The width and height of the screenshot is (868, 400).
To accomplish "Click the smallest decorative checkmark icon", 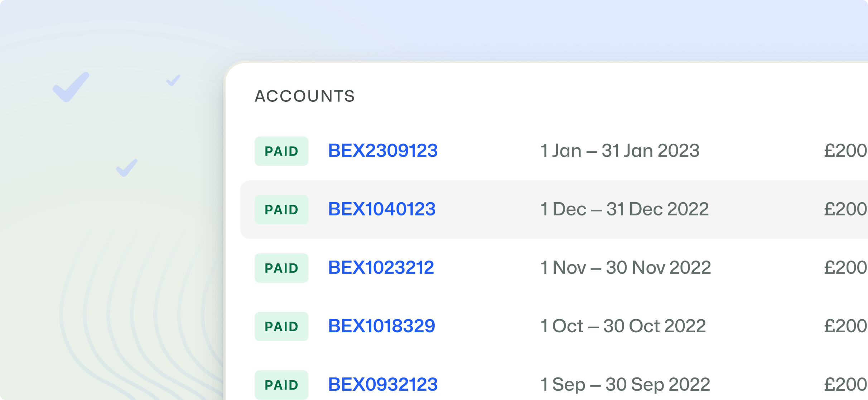I will point(173,80).
